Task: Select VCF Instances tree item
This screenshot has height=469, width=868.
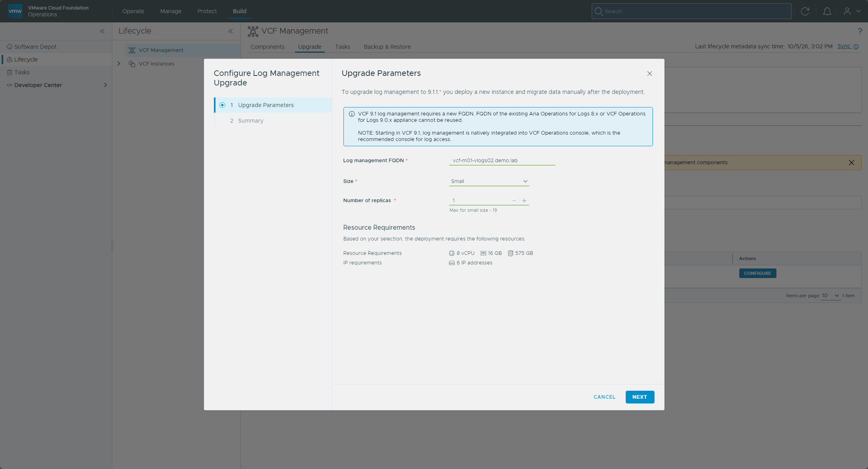Action: coord(156,64)
